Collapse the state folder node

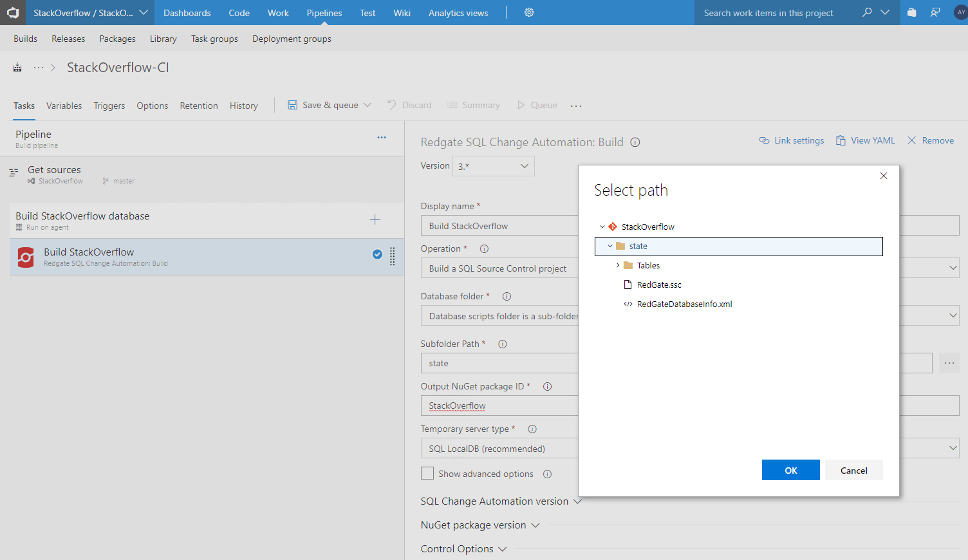click(610, 247)
